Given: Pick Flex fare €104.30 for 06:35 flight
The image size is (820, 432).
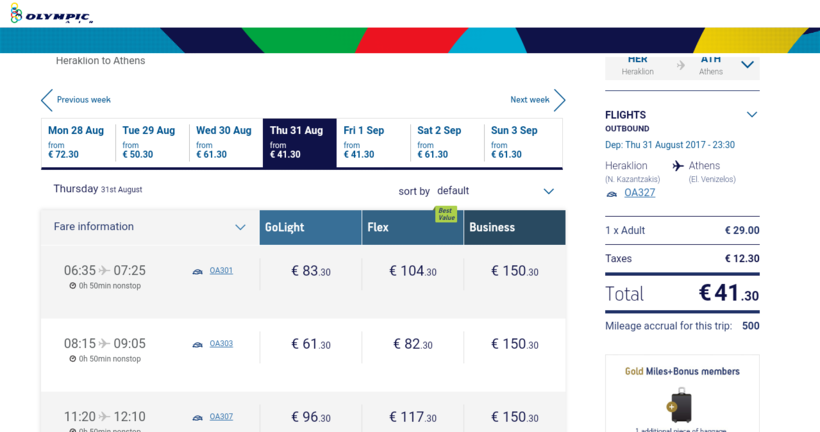Looking at the screenshot, I should 412,271.
